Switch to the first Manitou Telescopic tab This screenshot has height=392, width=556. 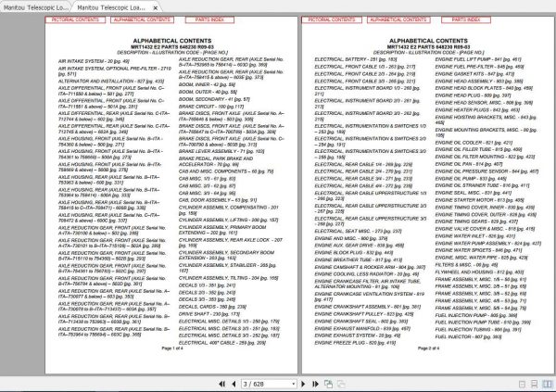35,7
